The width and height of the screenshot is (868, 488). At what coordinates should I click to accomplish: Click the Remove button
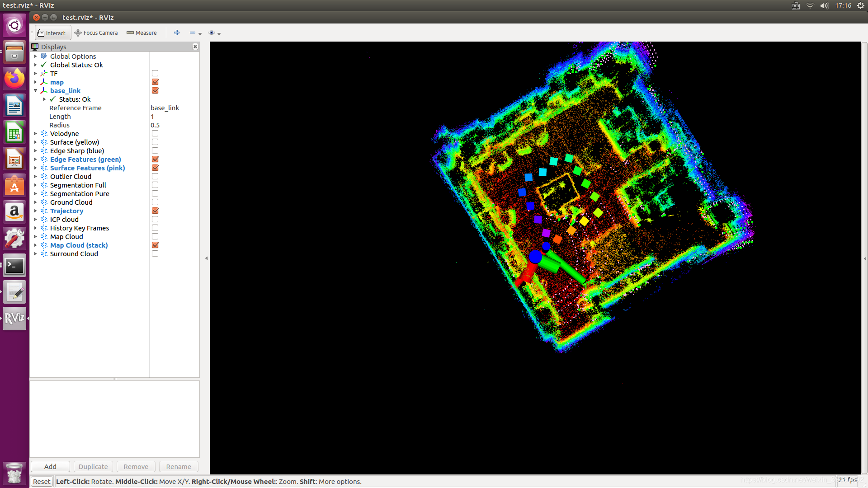tap(136, 466)
